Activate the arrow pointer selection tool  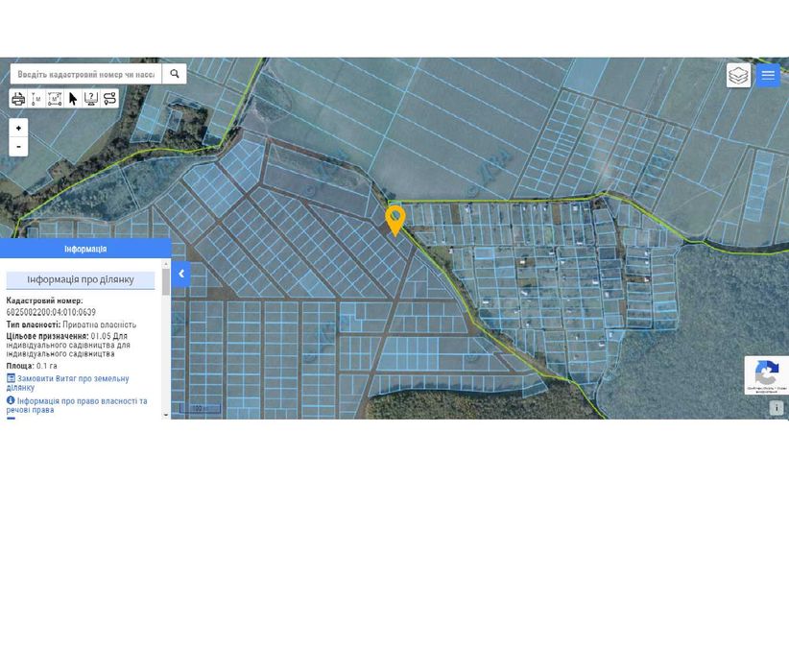pos(73,99)
